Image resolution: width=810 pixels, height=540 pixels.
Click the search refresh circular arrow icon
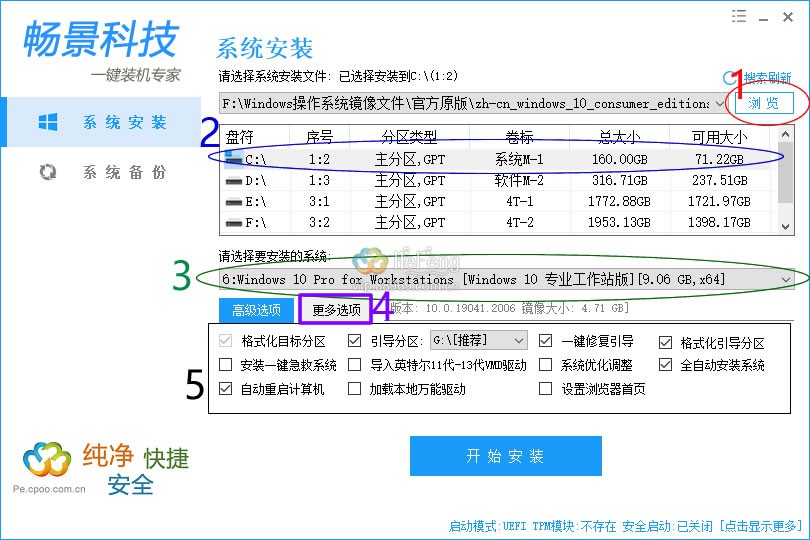click(729, 78)
